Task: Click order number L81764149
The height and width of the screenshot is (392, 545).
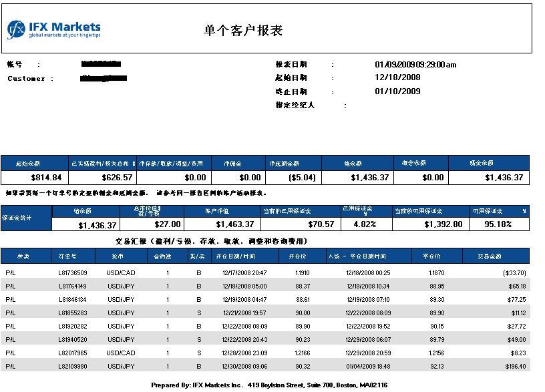Action: (73, 286)
